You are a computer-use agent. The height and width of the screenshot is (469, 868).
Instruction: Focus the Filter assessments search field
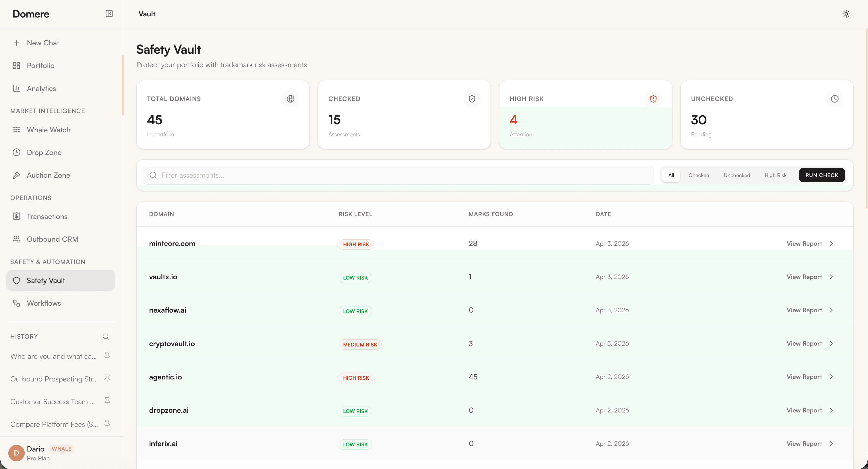tap(398, 175)
